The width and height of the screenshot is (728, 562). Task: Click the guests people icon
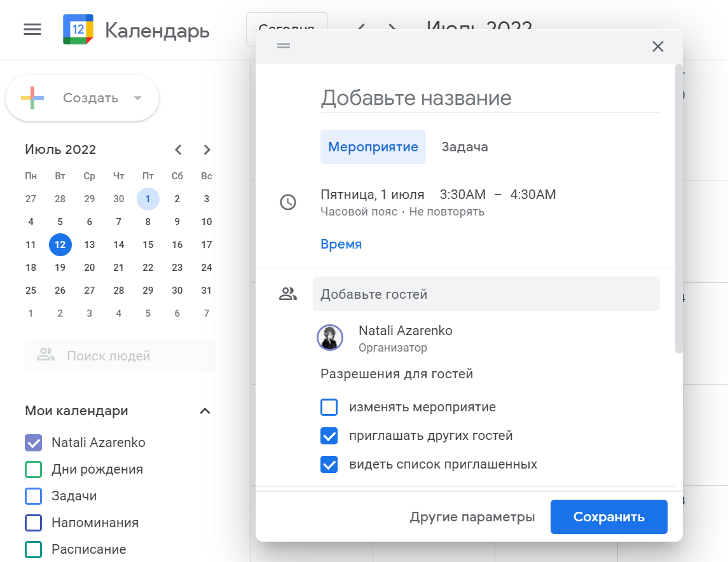click(x=288, y=294)
